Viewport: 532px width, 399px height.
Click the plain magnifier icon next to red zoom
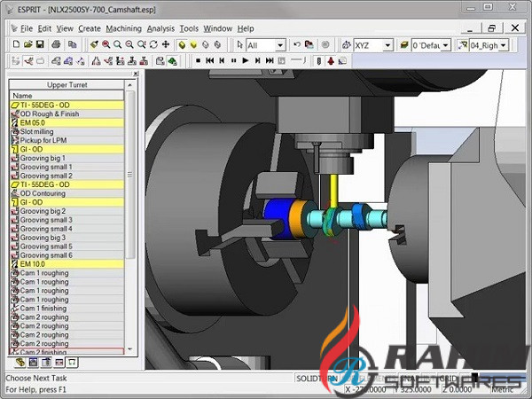point(117,44)
